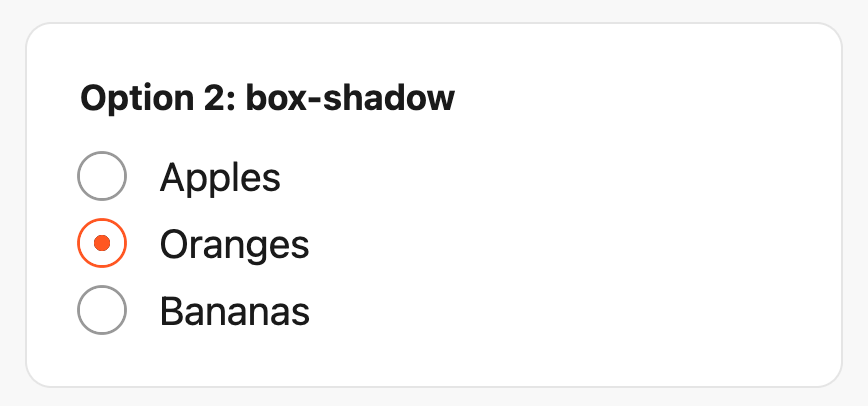Pick Bananas from the fruit list
The image size is (868, 406).
(x=101, y=310)
